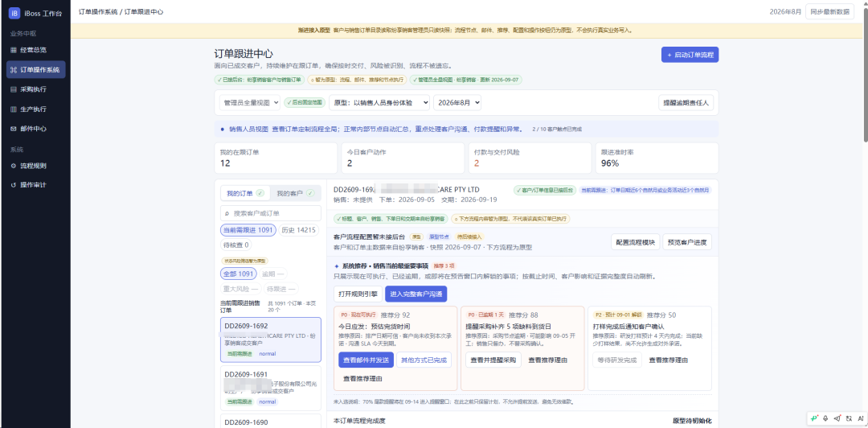The height and width of the screenshot is (428, 868).
Task: Select the 待核查 0 filter
Action: coord(235,245)
